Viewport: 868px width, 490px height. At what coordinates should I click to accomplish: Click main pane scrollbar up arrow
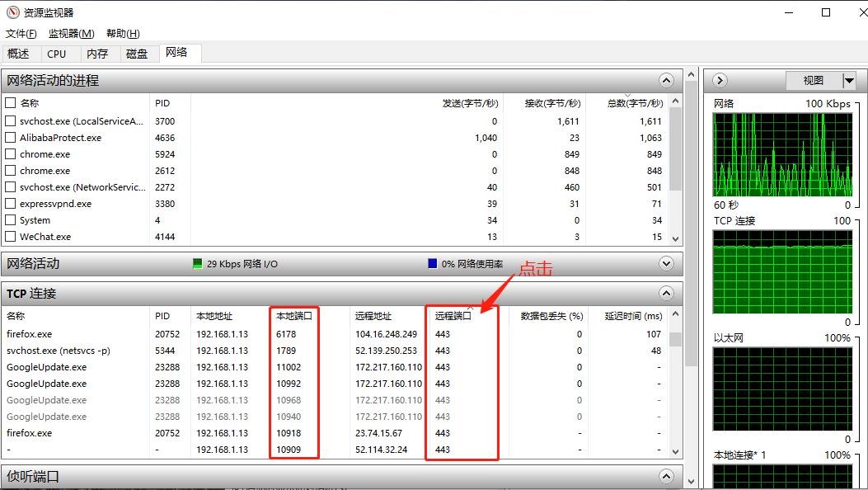tap(691, 74)
